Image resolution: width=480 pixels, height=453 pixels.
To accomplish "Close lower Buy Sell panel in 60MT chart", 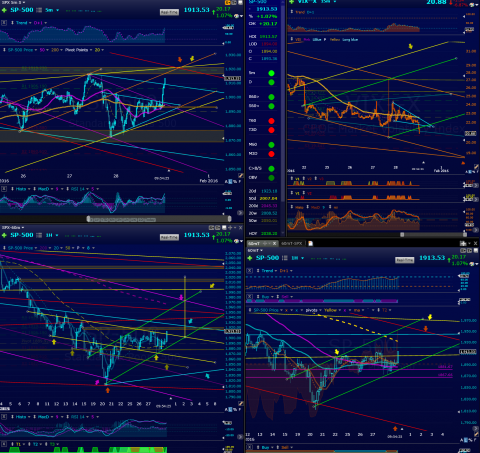I will point(249,447).
